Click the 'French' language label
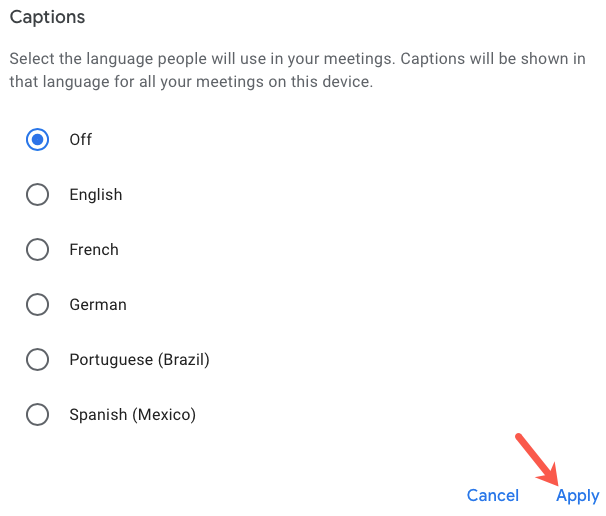The height and width of the screenshot is (516, 606). click(x=94, y=250)
